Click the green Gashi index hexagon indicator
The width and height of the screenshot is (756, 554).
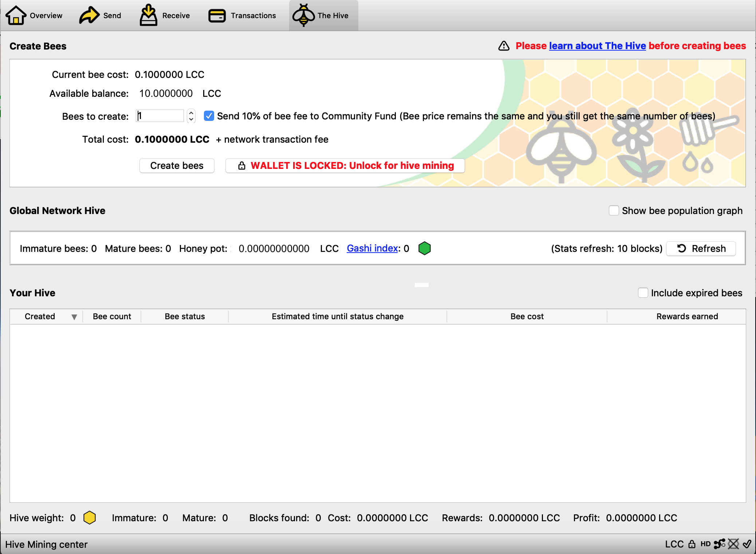tap(425, 248)
